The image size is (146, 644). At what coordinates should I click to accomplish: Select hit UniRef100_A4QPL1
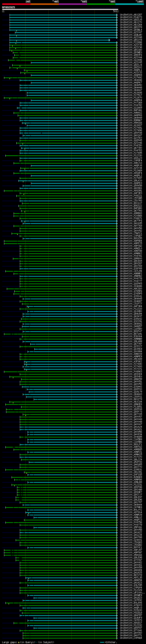(131, 70)
